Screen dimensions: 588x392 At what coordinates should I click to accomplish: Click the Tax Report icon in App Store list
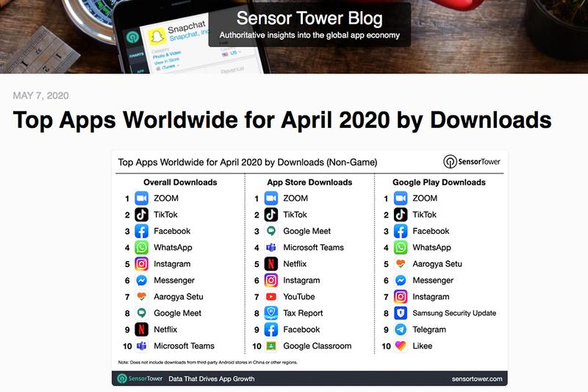click(x=271, y=313)
